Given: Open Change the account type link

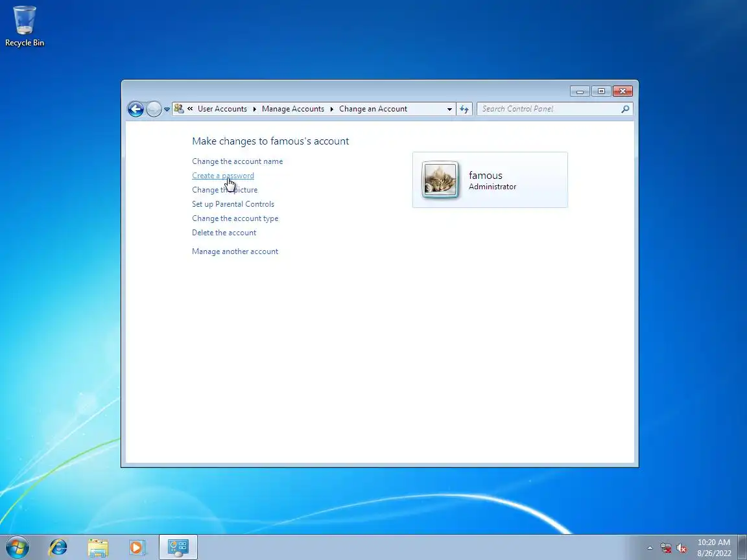Looking at the screenshot, I should (235, 218).
